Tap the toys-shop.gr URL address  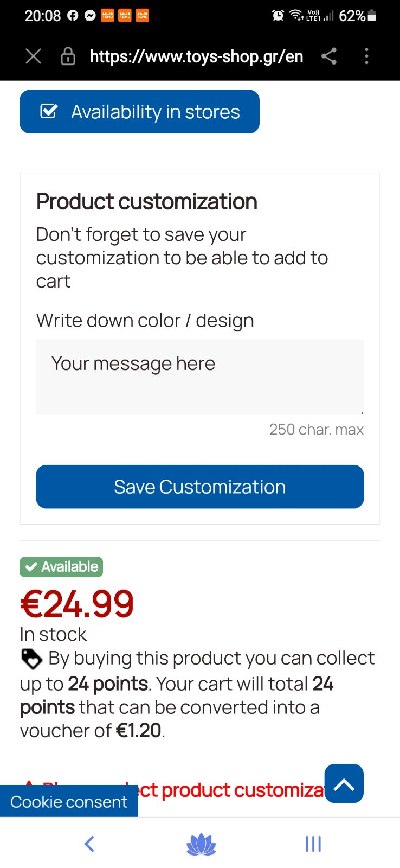tap(196, 56)
